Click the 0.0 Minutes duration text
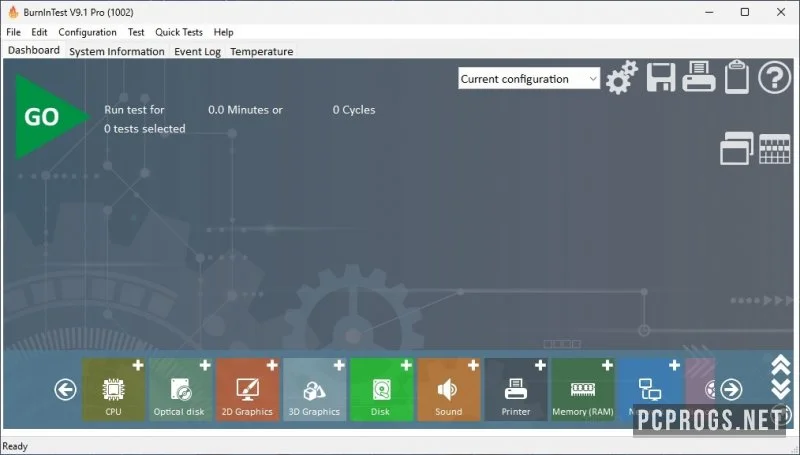 click(238, 110)
